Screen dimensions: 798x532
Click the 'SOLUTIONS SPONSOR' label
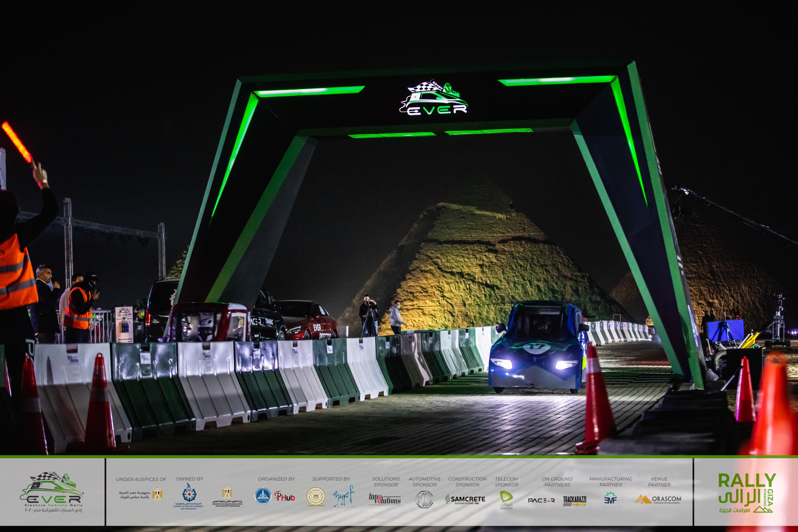coord(386,482)
